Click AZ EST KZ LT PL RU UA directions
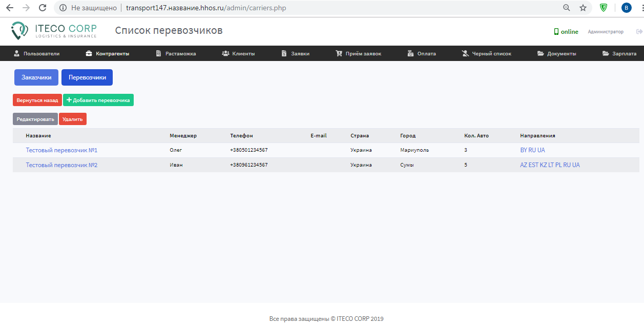The height and width of the screenshot is (326, 644). [x=550, y=165]
